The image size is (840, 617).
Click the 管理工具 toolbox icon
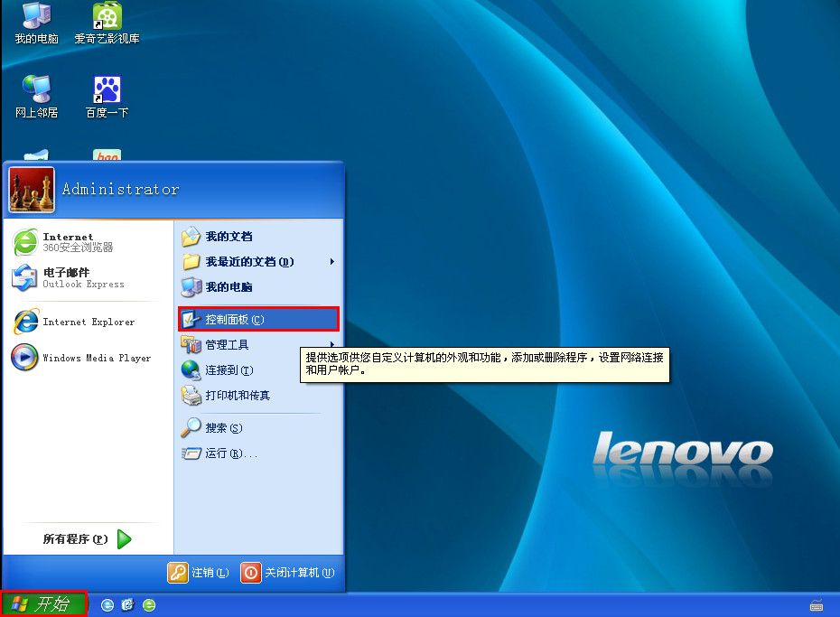[191, 344]
